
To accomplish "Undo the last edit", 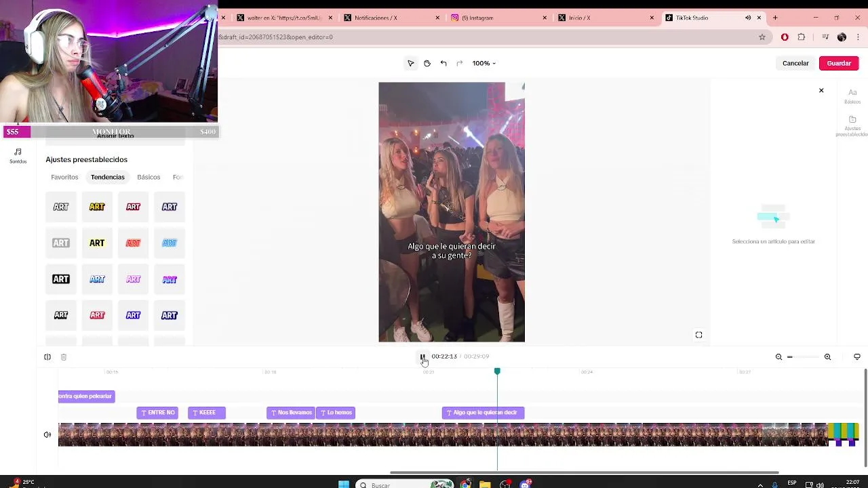I will 443,63.
